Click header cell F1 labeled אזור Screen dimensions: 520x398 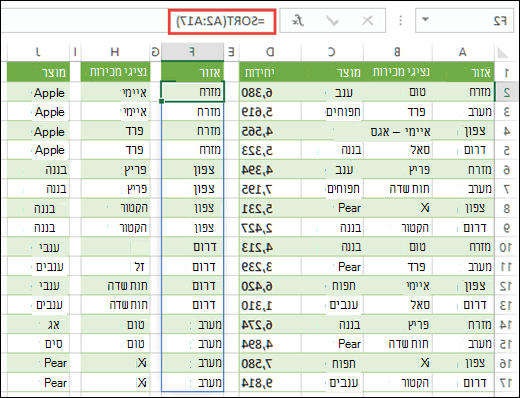click(x=192, y=72)
